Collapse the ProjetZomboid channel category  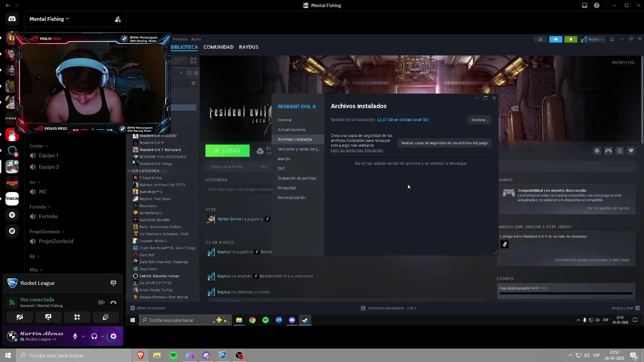47,232
